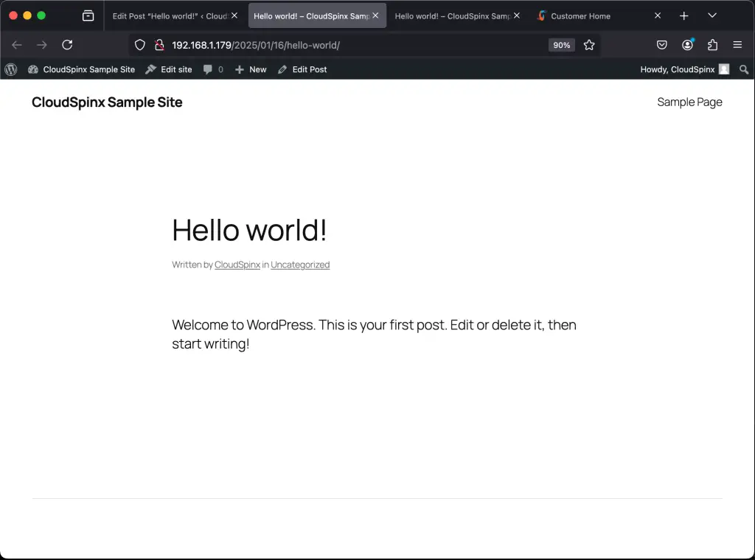Screen dimensions: 755x560
Task: Bookmark this page with the star icon
Action: [589, 45]
